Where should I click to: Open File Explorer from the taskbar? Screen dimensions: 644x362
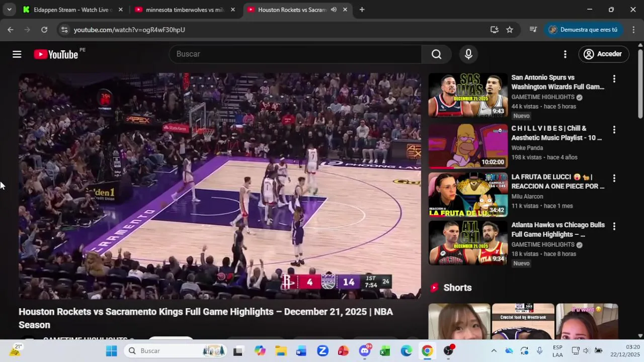pyautogui.click(x=281, y=351)
